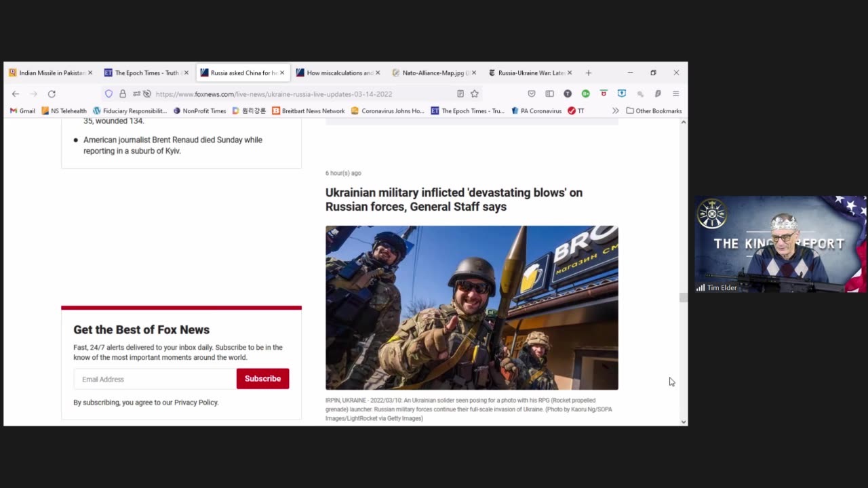Close the Indian Missile in Pakistan tab
Screen dimensions: 868x488
coord(90,73)
